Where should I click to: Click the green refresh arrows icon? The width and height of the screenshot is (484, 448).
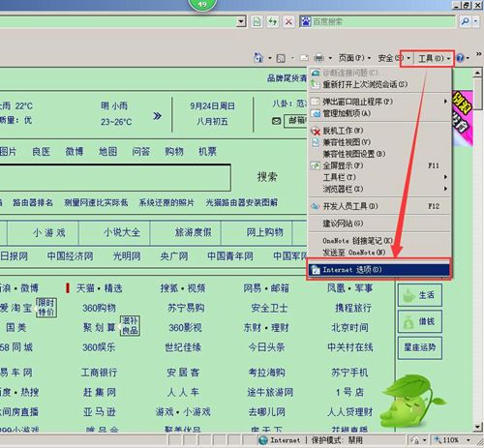tap(273, 22)
